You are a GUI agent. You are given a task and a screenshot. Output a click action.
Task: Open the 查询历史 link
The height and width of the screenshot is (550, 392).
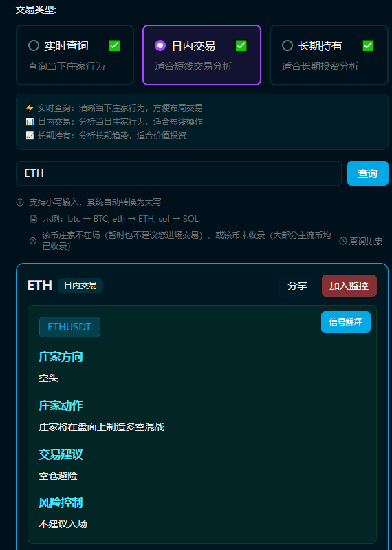pos(366,241)
